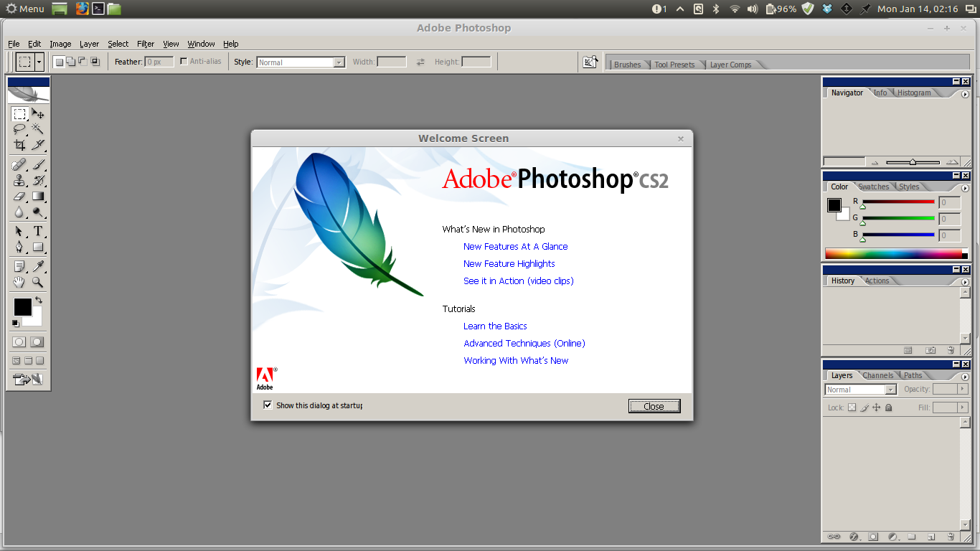The width and height of the screenshot is (980, 551).
Task: Open Advanced Techniques (Online) link
Action: pyautogui.click(x=524, y=343)
